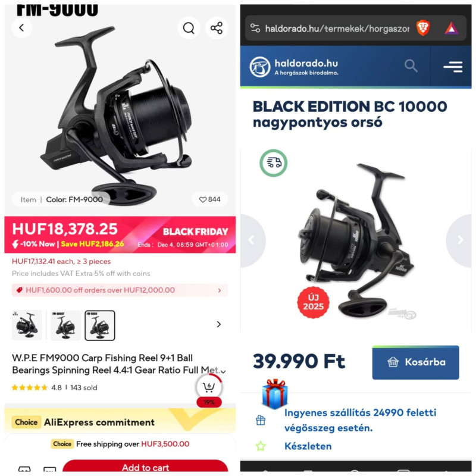Screen dimensions: 476x476
Task: Expand the truncated product title chevron
Action: pyautogui.click(x=224, y=371)
